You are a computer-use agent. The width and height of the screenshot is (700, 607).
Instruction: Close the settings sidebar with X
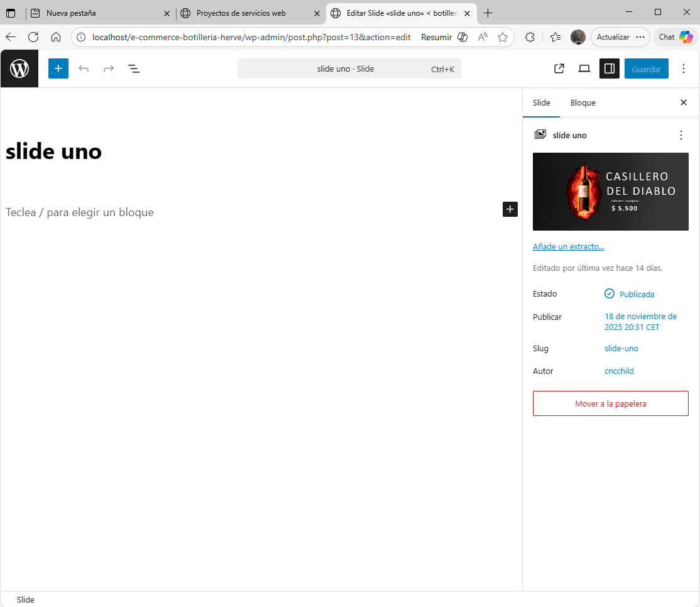[x=684, y=102]
